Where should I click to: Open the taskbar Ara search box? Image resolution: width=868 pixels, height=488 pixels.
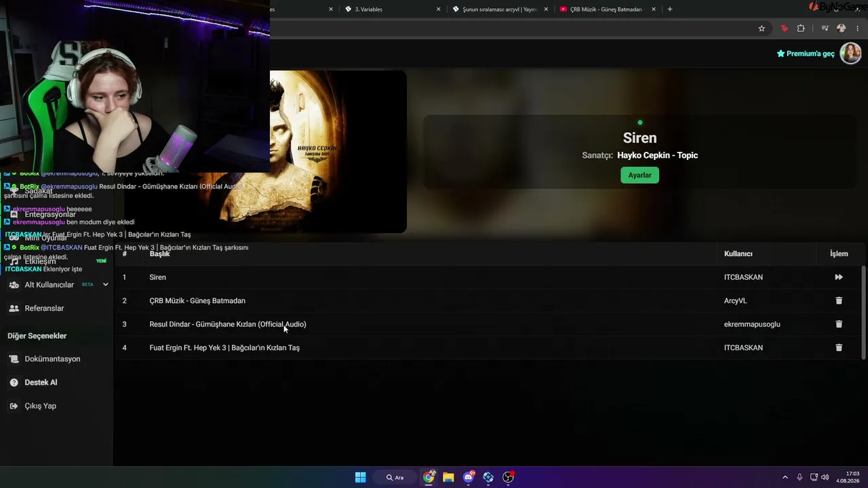pos(395,477)
